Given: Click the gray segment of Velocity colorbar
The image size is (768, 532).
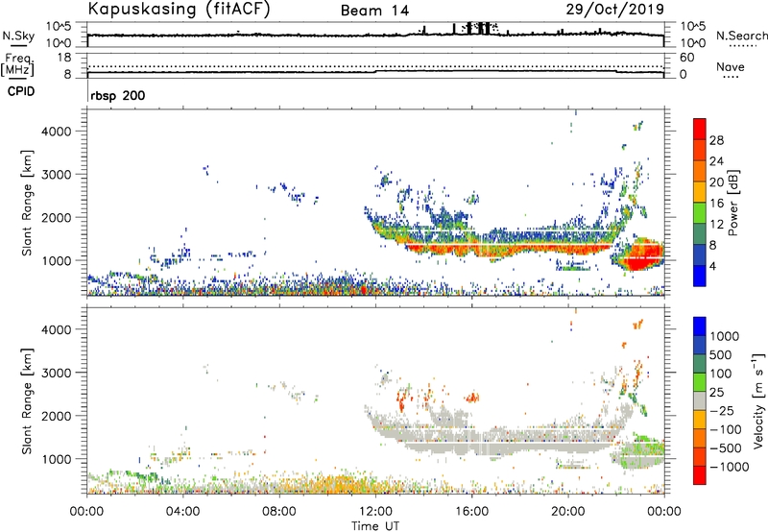Looking at the screenshot, I should point(700,400).
